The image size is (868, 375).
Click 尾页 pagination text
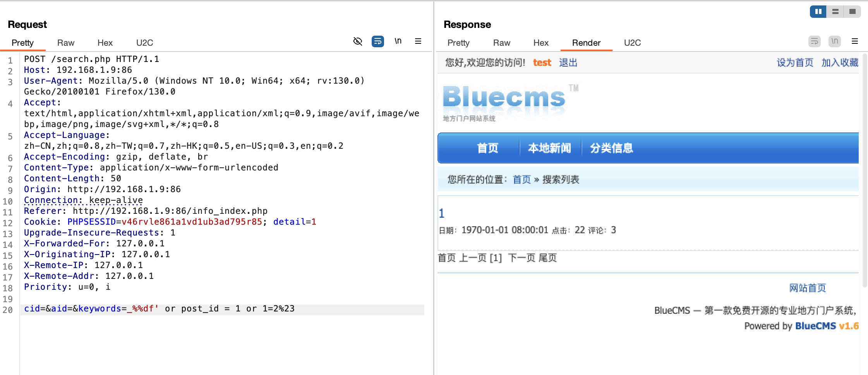coord(548,258)
